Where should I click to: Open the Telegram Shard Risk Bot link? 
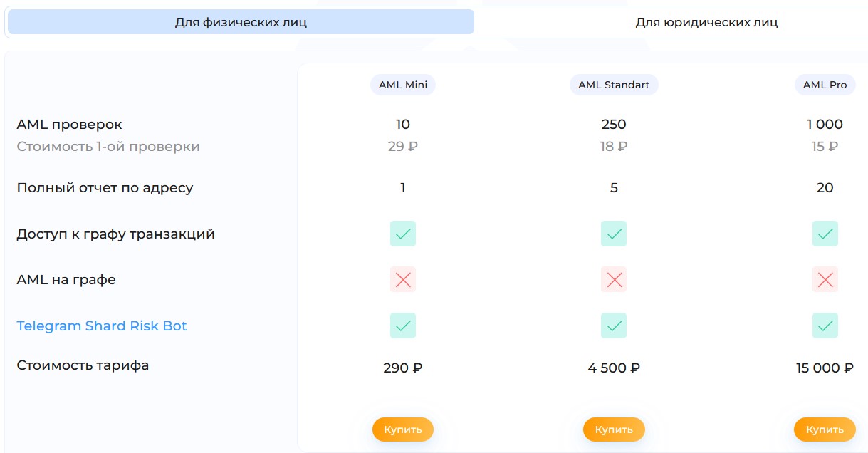tap(102, 326)
